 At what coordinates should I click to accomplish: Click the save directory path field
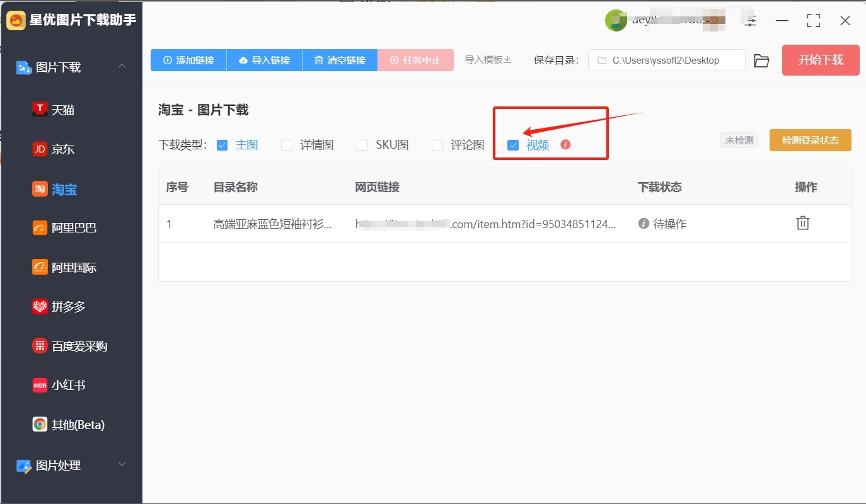point(667,60)
